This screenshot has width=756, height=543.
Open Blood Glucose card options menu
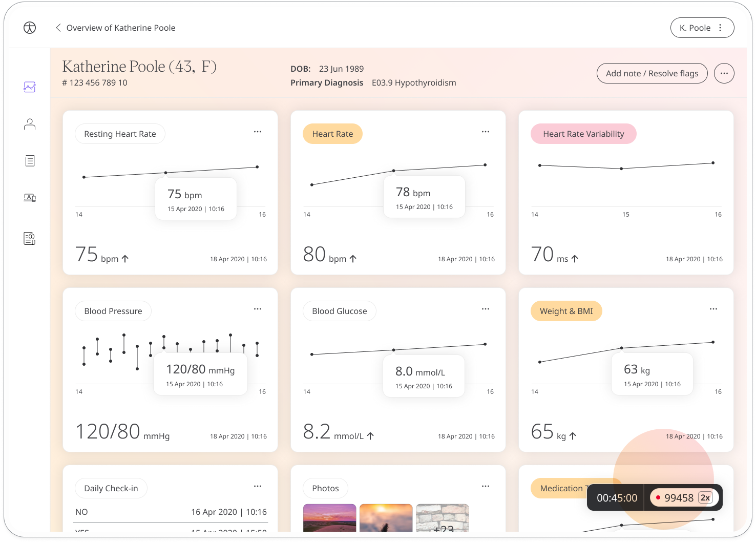(x=486, y=309)
